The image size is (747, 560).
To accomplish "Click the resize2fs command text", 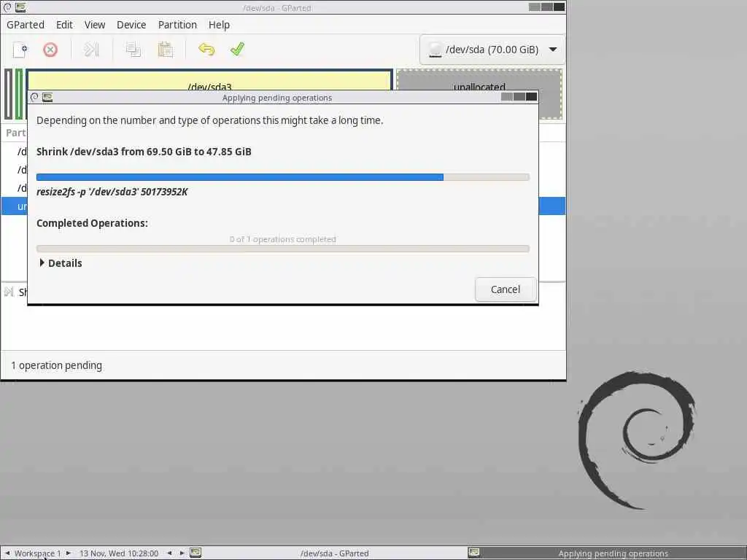I will pos(112,192).
